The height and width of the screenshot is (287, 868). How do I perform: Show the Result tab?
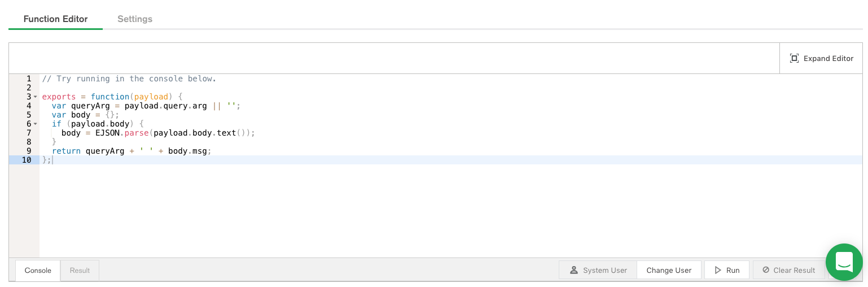(x=80, y=270)
